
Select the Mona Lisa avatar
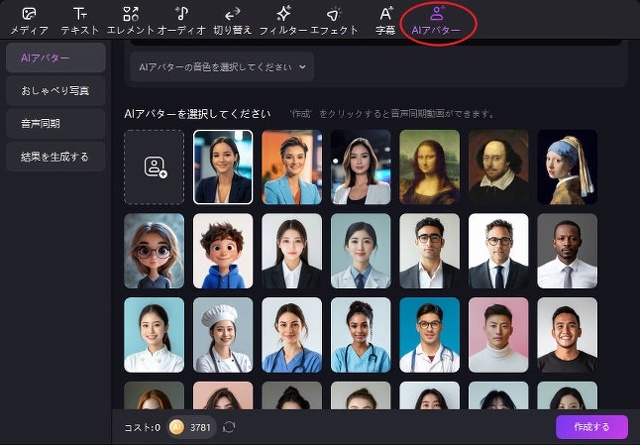(429, 167)
